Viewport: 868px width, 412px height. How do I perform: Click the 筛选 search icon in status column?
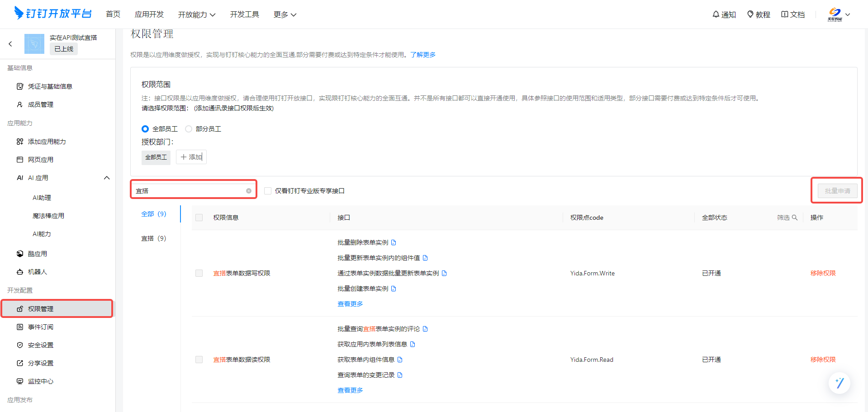point(795,218)
